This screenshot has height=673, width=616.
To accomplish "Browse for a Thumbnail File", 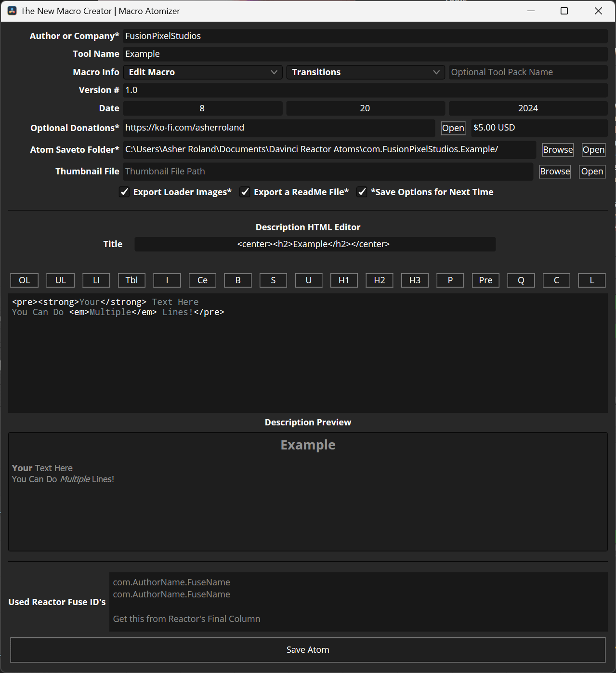I will coord(555,172).
